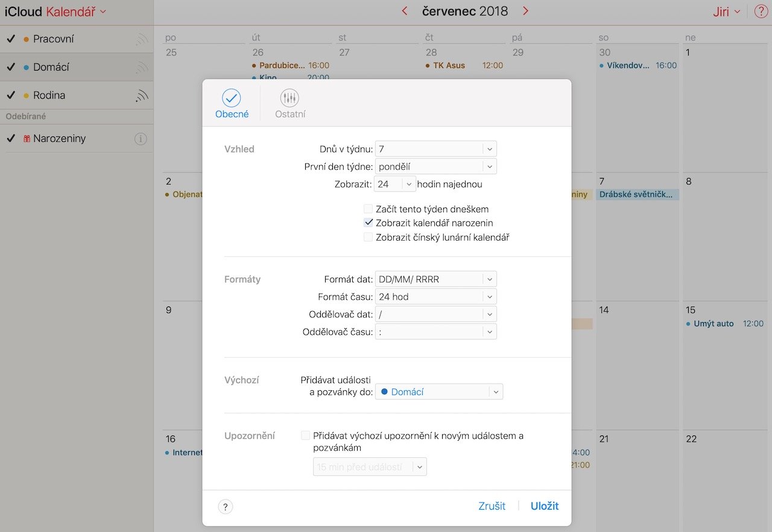Open the Jiri account menu
772x532 pixels.
727,11
